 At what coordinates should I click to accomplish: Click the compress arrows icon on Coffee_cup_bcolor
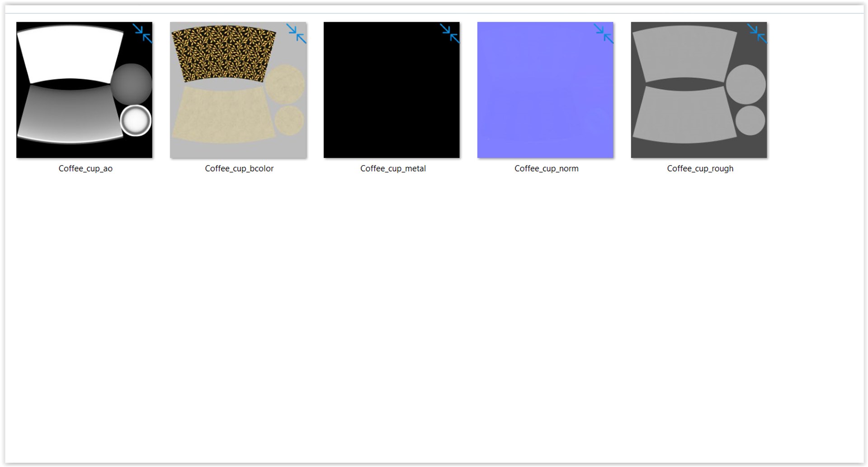tap(296, 33)
